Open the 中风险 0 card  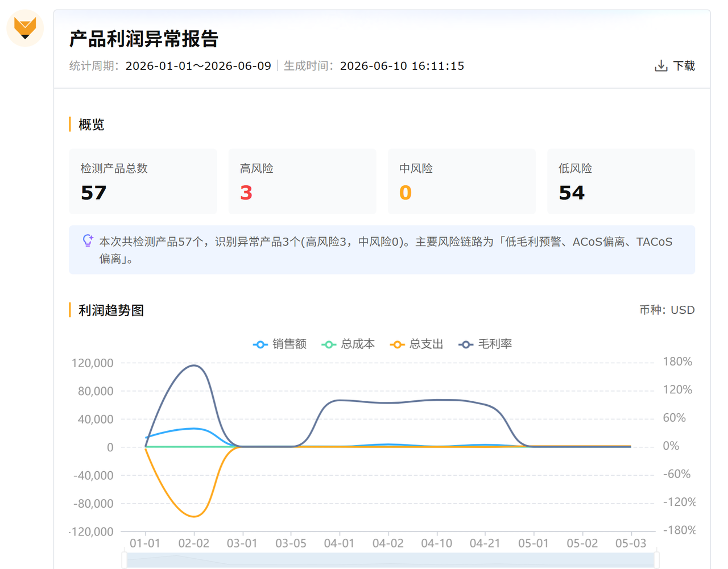tap(461, 181)
